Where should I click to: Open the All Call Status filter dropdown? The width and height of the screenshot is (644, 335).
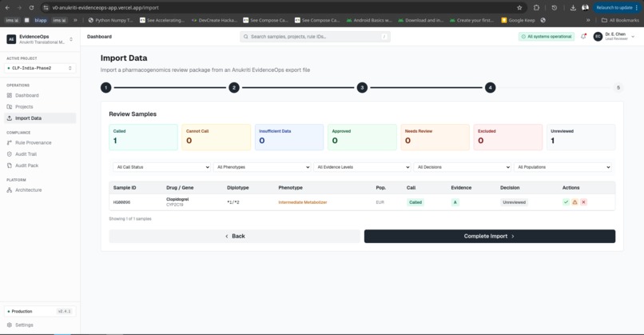click(162, 167)
